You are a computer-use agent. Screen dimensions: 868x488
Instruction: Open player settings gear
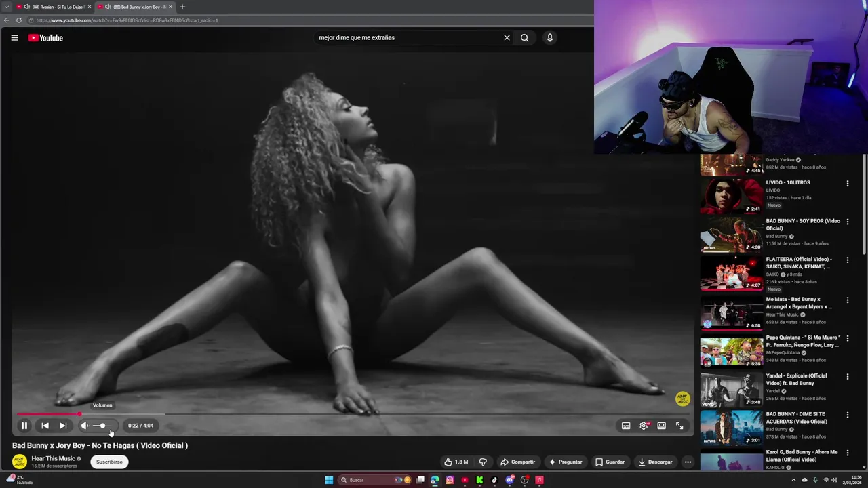pos(644,426)
